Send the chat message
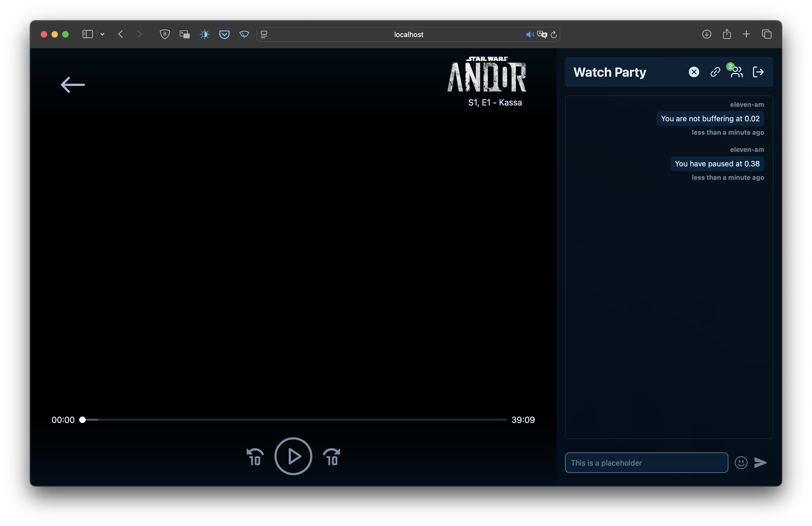The image size is (812, 526). coord(760,463)
